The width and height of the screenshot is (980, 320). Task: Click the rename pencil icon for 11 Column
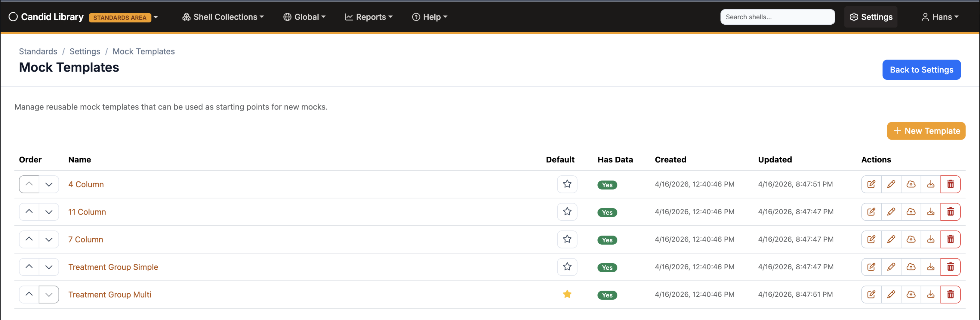891,212
